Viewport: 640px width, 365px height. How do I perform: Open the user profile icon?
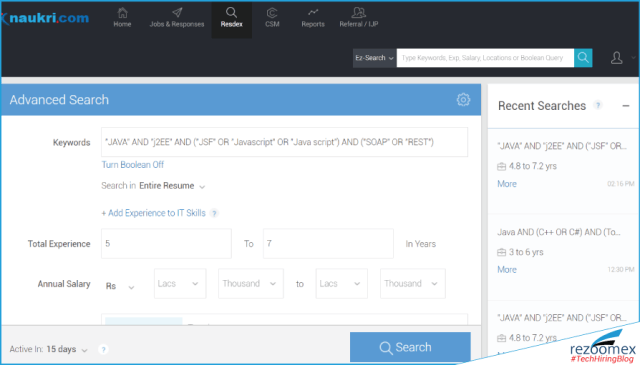tap(616, 58)
